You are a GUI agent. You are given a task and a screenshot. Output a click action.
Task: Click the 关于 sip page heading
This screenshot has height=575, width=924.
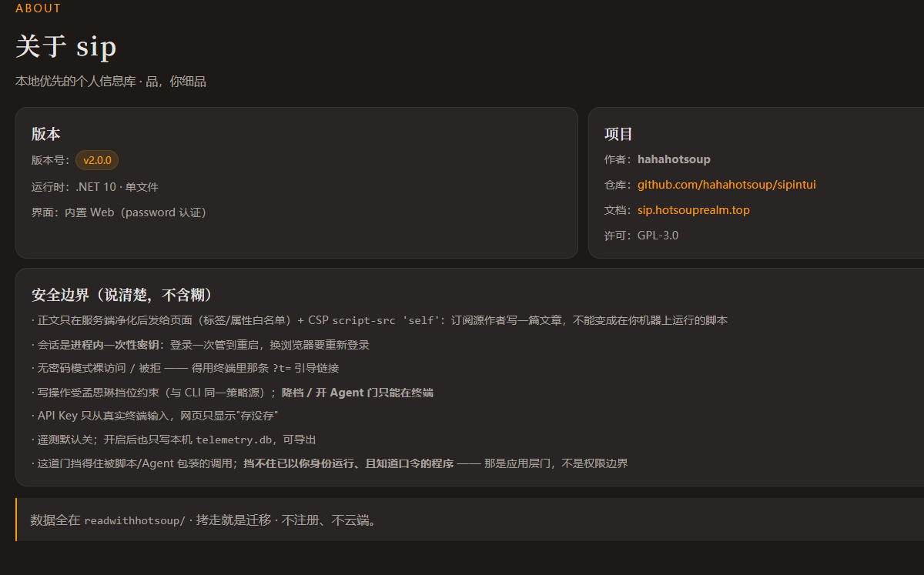66,47
